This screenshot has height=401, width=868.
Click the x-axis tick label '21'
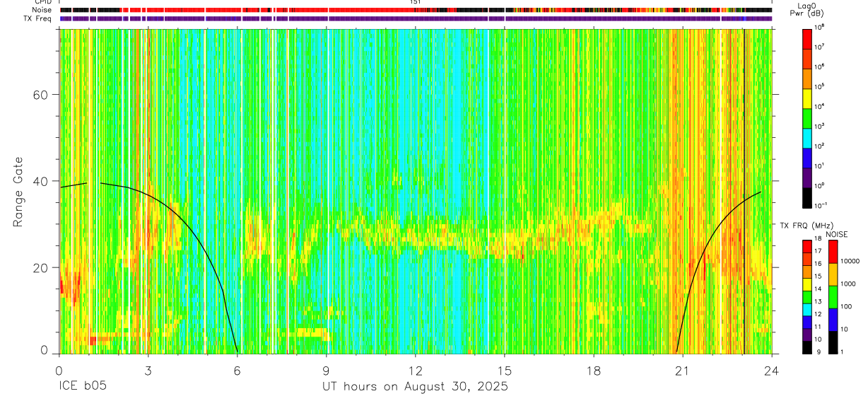(683, 370)
